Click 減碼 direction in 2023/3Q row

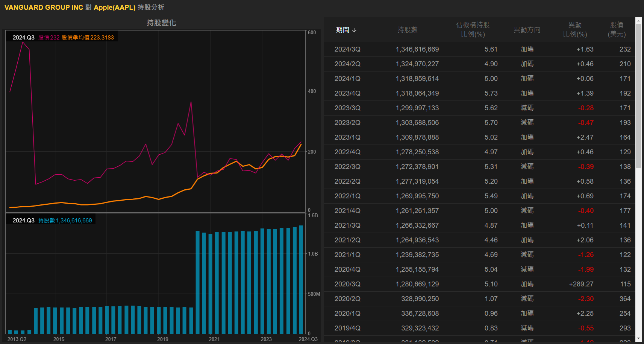point(527,108)
